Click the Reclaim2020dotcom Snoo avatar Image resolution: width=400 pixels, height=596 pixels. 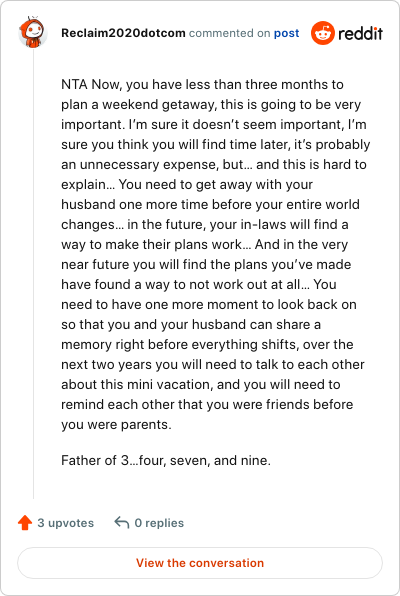pos(33,32)
